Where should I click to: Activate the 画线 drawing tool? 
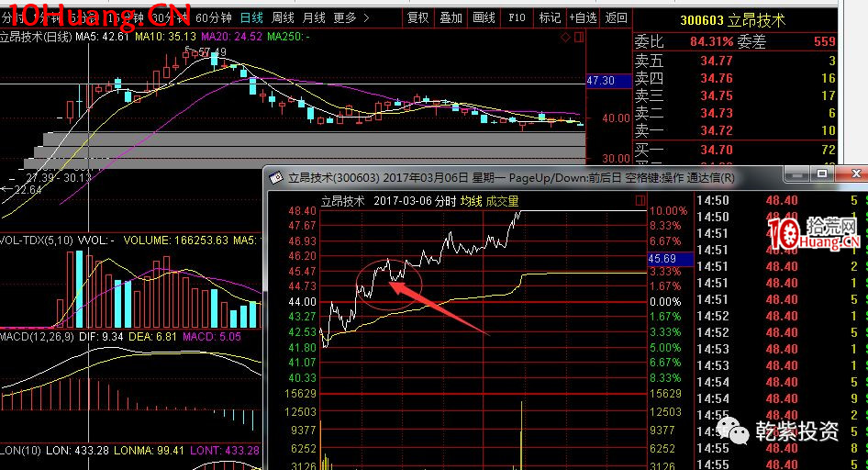(x=484, y=17)
